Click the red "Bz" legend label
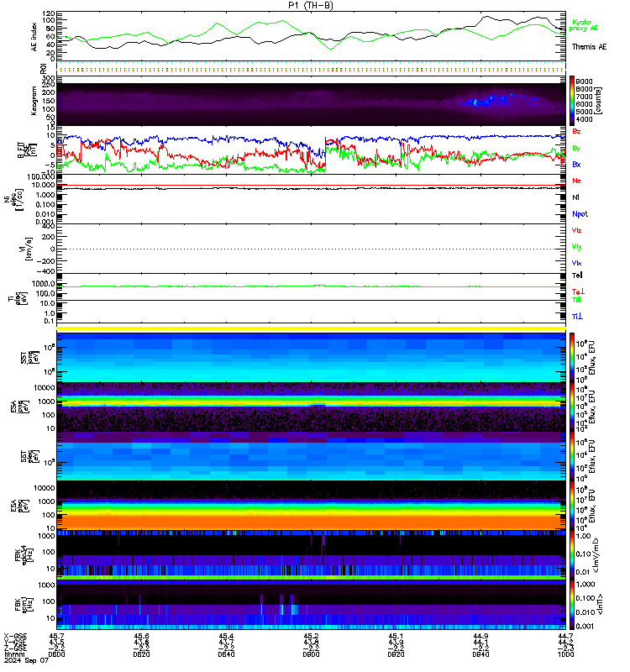Screen dimensions: 630x672 [576, 132]
